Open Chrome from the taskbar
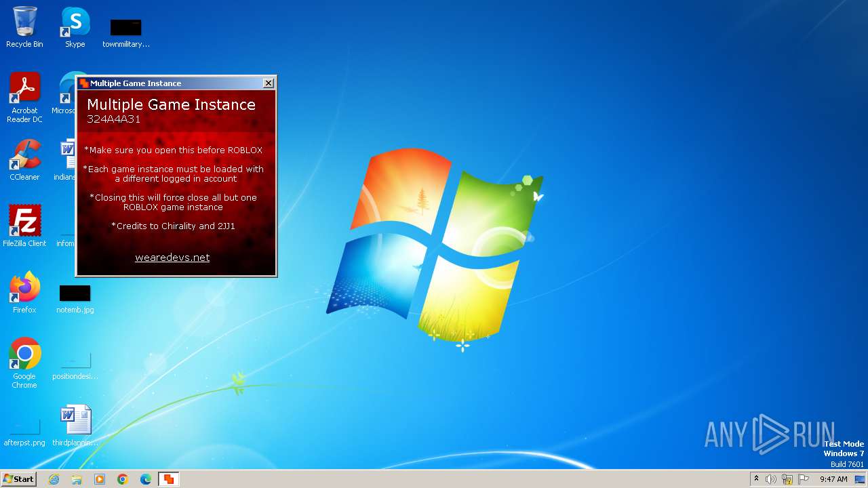 (123, 479)
